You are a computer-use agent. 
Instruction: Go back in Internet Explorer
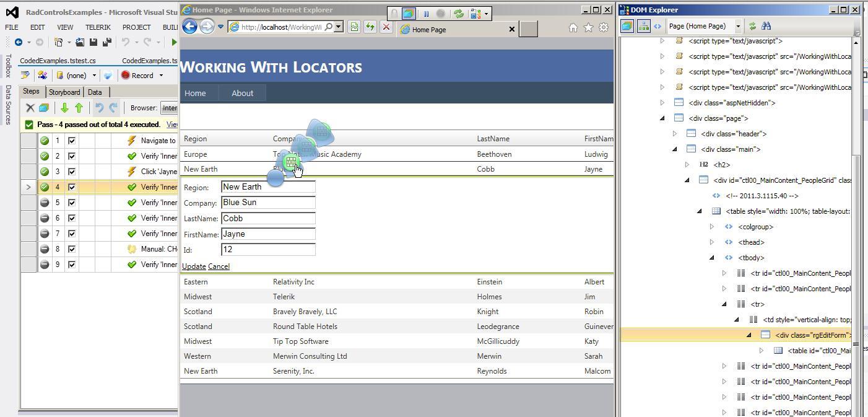click(x=190, y=26)
